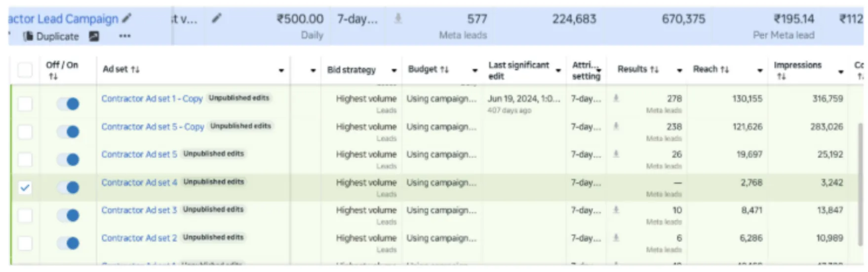The width and height of the screenshot is (868, 272).
Task: Uncheck the Contractor Ad set 4 checkbox
Action: [25, 187]
